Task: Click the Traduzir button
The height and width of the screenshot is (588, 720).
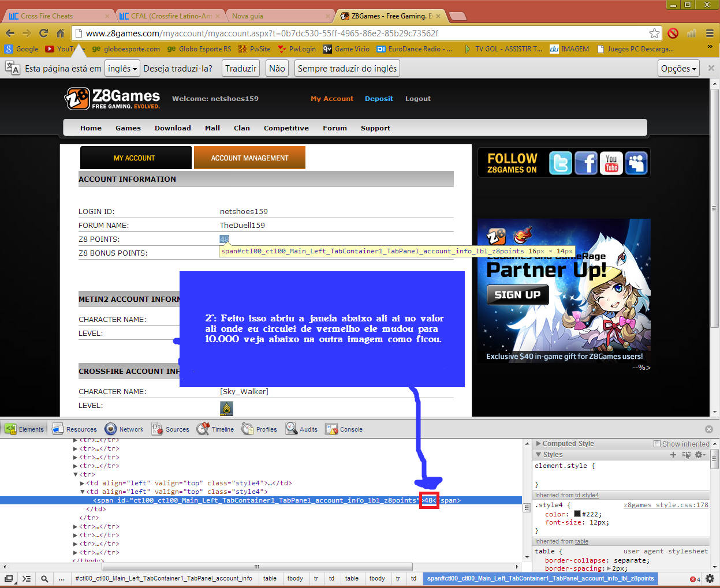Action: [x=241, y=69]
